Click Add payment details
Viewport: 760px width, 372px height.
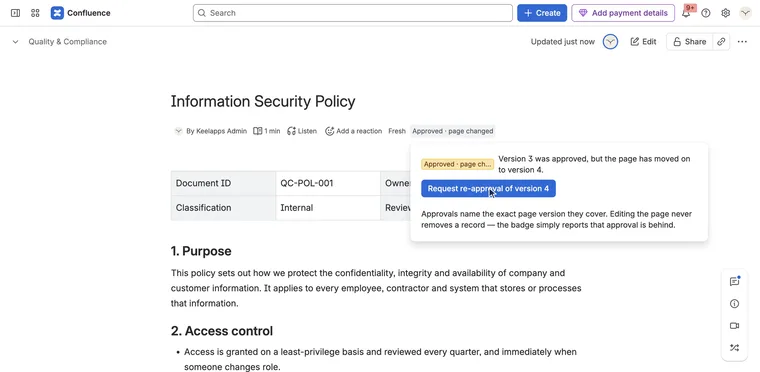coord(623,13)
